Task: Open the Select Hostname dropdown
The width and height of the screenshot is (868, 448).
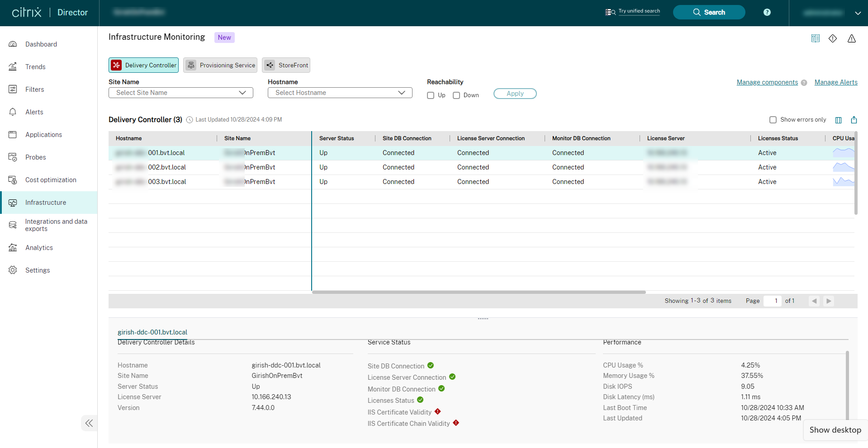Action: (340, 93)
